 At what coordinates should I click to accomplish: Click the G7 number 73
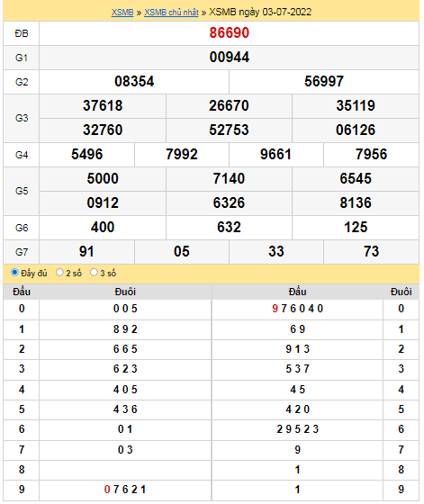371,252
